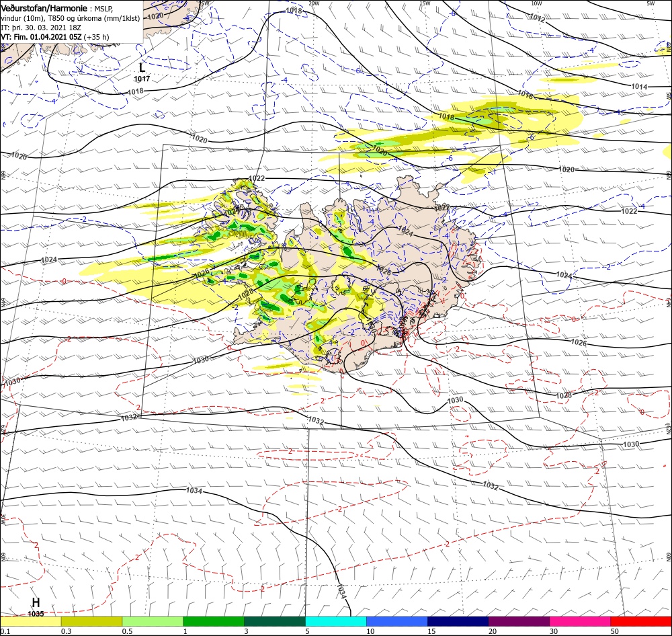This screenshot has width=672, height=636.
Task: Select the red 50 mm legend color block
Action: click(x=641, y=621)
